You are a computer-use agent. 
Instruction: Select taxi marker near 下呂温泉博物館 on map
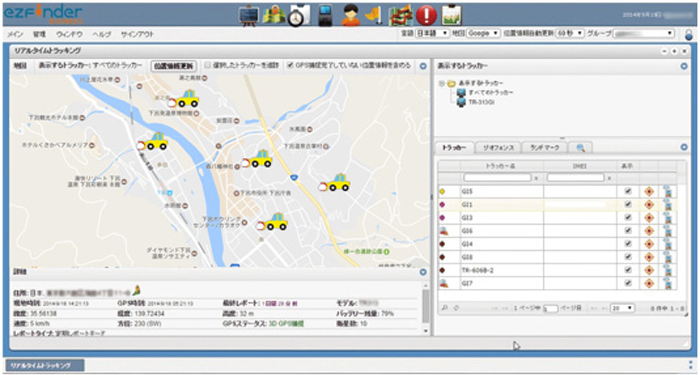pyautogui.click(x=183, y=99)
